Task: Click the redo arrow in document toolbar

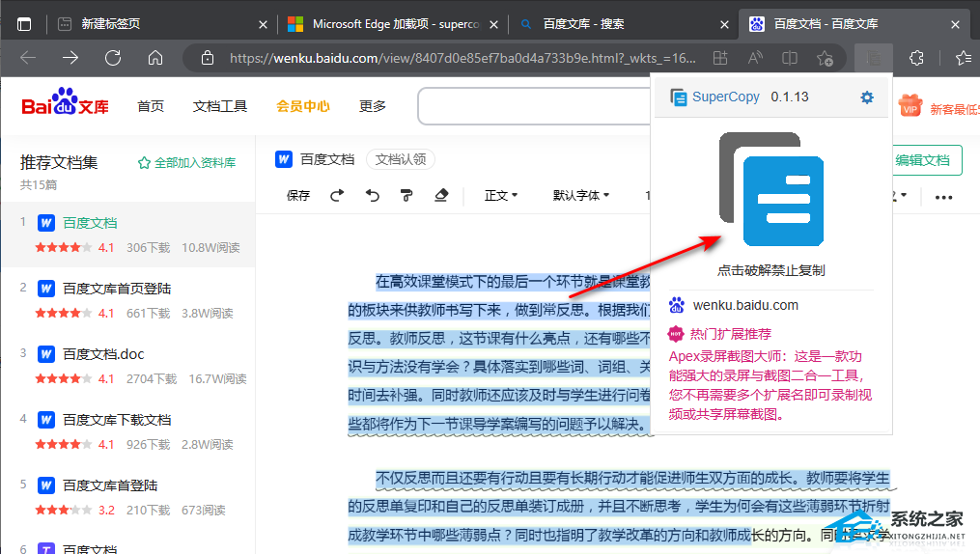Action: point(337,196)
